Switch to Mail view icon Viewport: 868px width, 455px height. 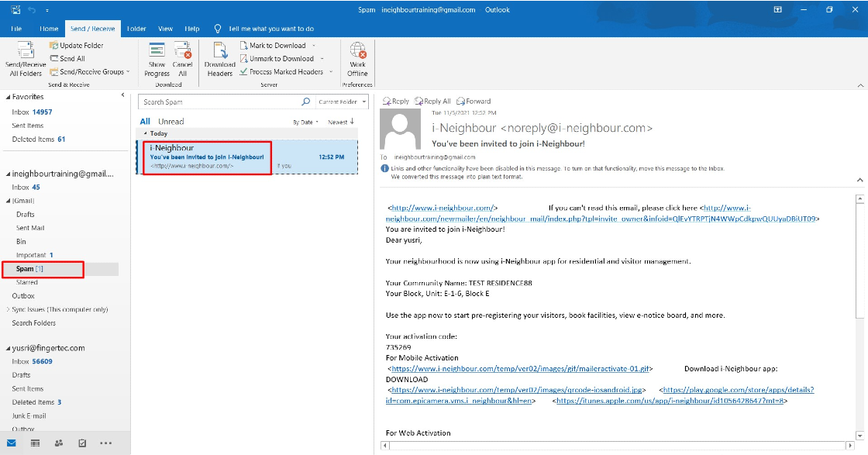(11, 443)
